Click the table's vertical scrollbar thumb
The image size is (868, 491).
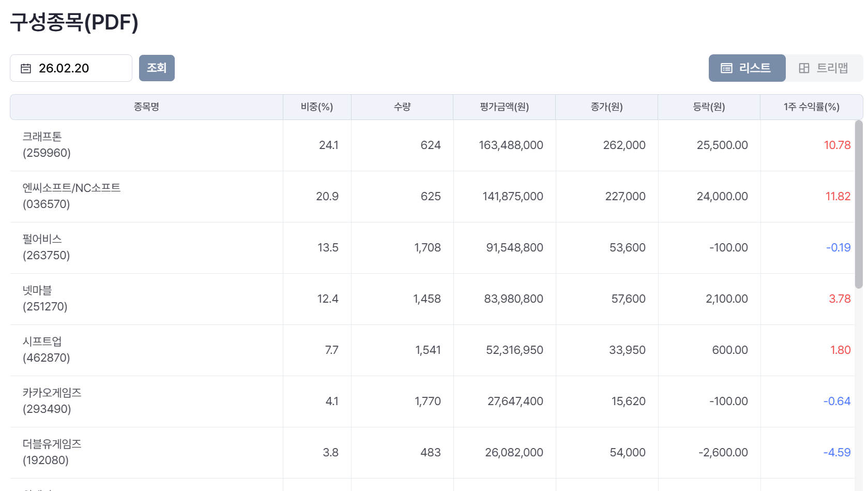[x=859, y=204]
